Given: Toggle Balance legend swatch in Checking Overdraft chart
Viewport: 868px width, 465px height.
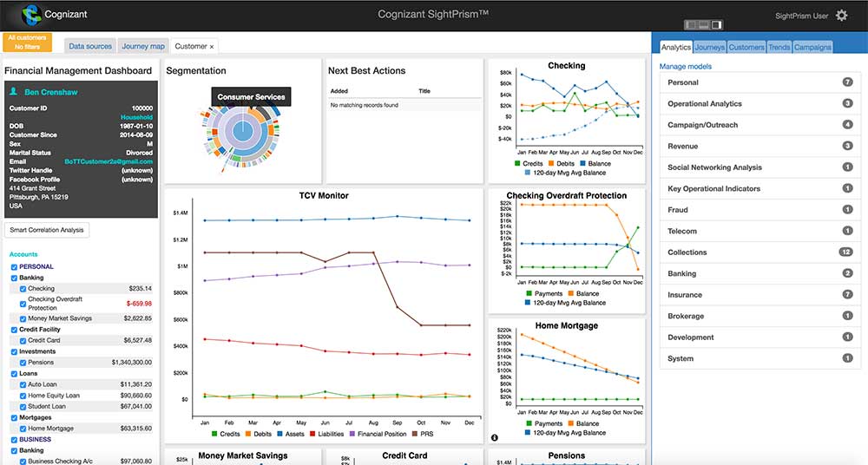Looking at the screenshot, I should [x=570, y=294].
